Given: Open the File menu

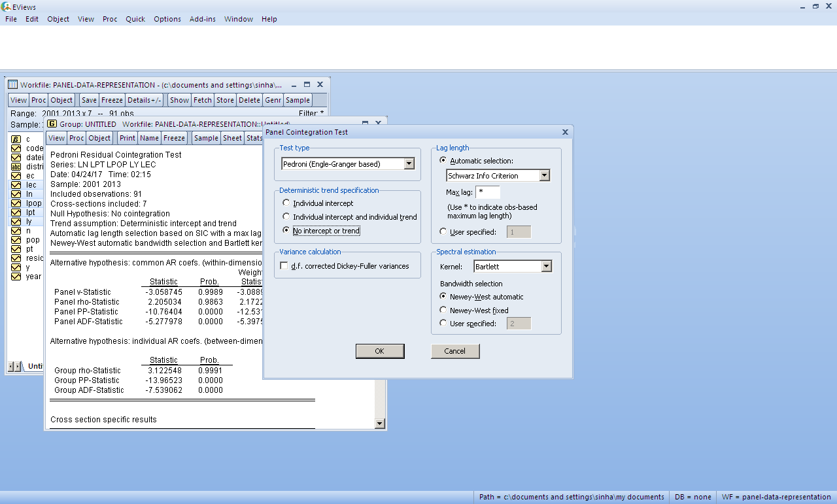Looking at the screenshot, I should (11, 19).
